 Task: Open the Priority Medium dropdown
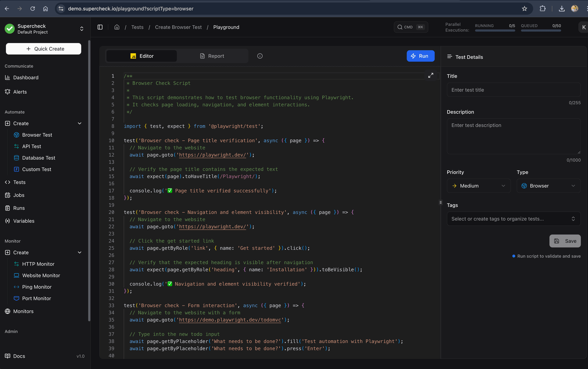coord(479,186)
